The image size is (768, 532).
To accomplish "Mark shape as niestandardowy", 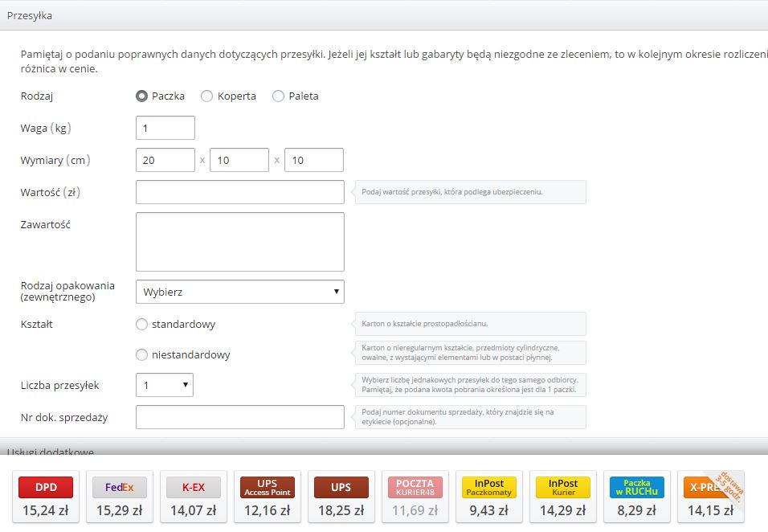I will pos(142,354).
